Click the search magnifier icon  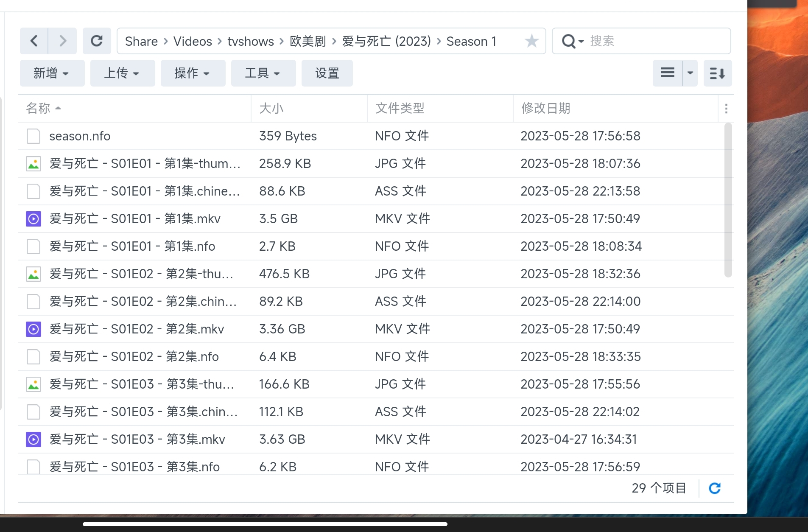(x=569, y=41)
